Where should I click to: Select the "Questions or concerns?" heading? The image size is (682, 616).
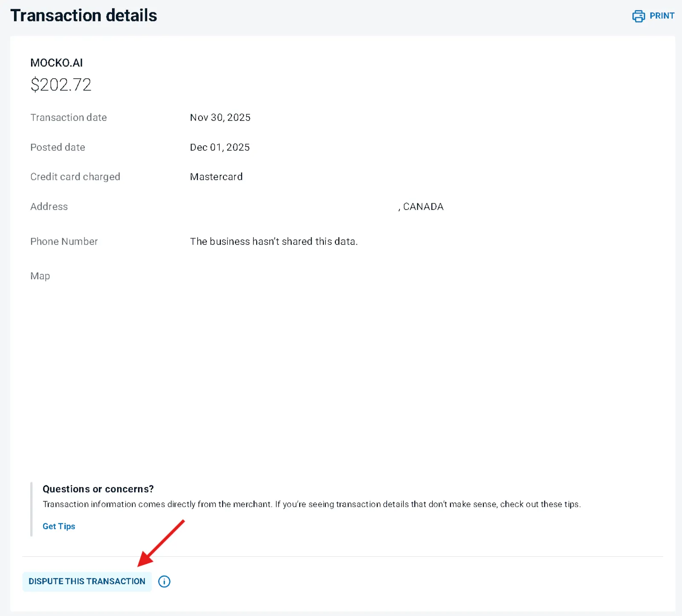(x=98, y=489)
